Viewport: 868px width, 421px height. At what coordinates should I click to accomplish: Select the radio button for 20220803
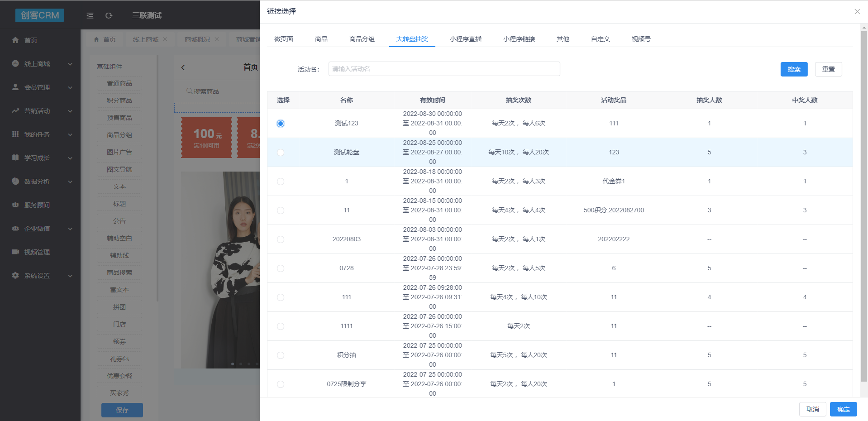tap(281, 239)
